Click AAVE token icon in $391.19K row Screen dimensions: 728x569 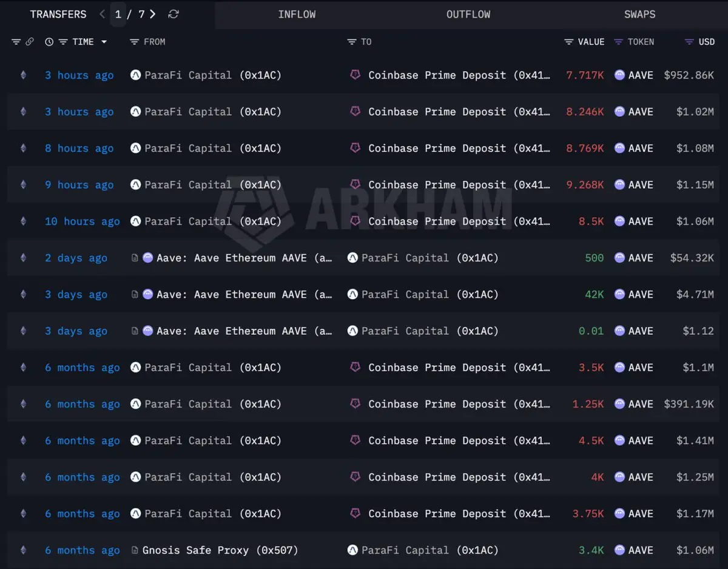(x=619, y=404)
